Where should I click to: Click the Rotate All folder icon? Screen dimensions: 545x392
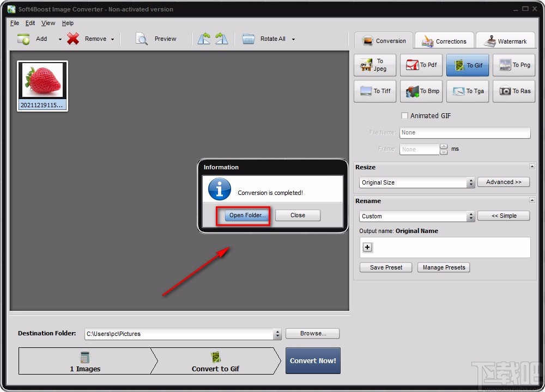[248, 39]
